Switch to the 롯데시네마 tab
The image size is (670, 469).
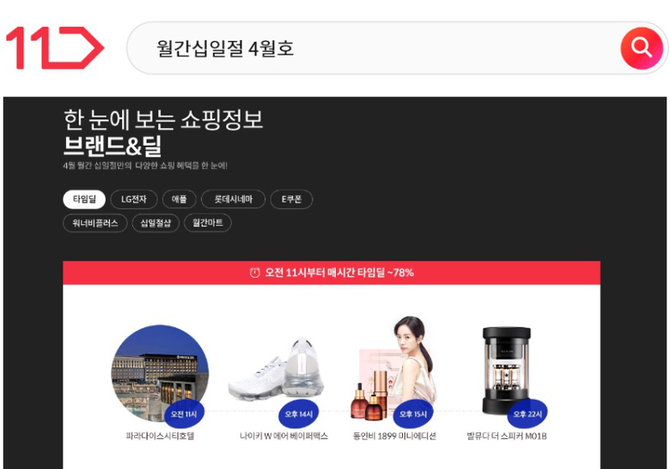point(233,199)
